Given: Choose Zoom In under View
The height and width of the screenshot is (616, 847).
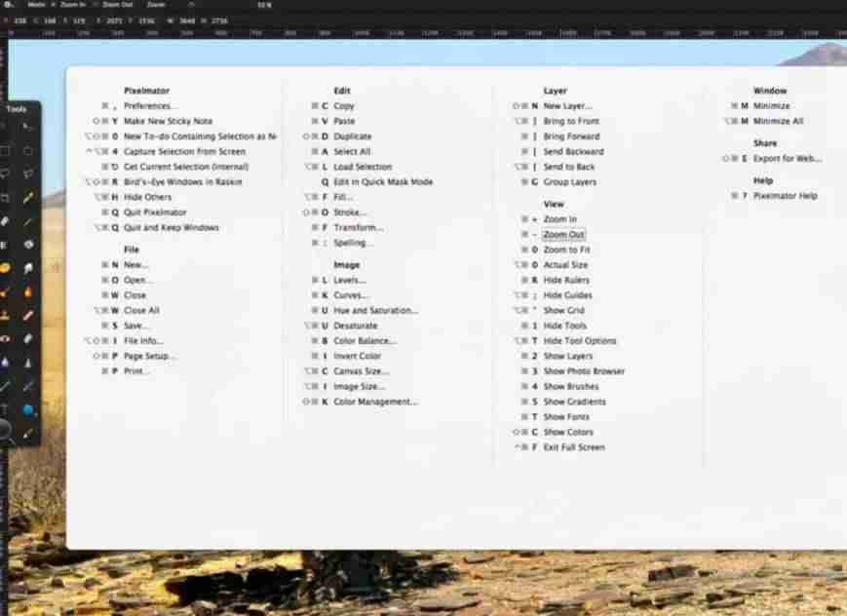Looking at the screenshot, I should pyautogui.click(x=559, y=219).
